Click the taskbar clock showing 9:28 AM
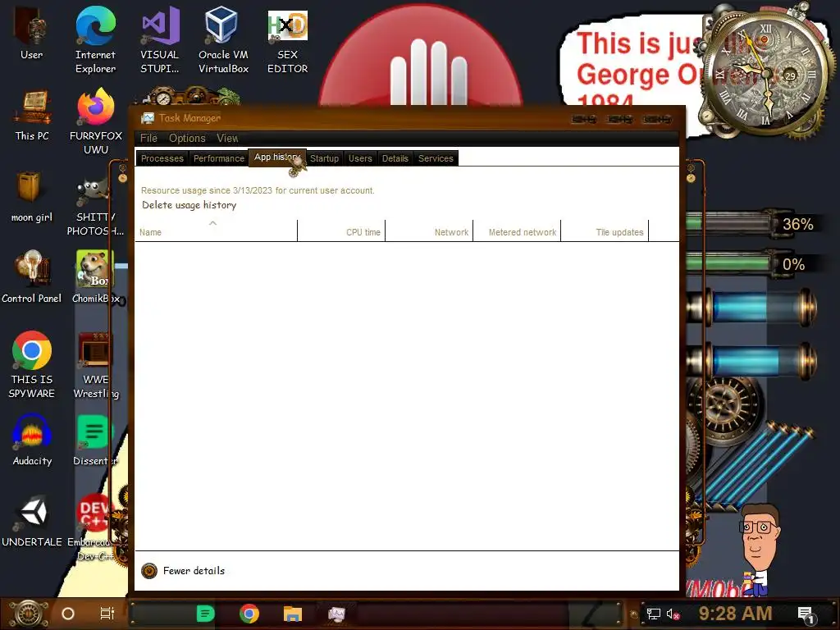 pos(735,614)
